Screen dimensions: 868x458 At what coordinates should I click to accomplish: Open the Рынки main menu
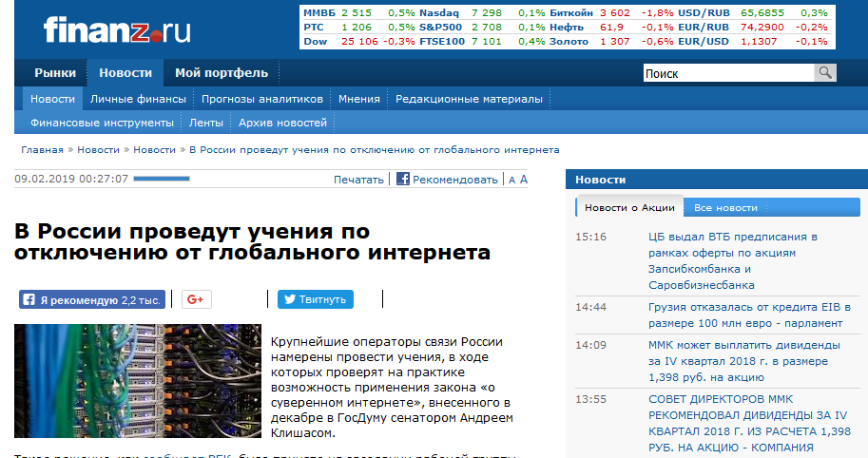[x=55, y=73]
